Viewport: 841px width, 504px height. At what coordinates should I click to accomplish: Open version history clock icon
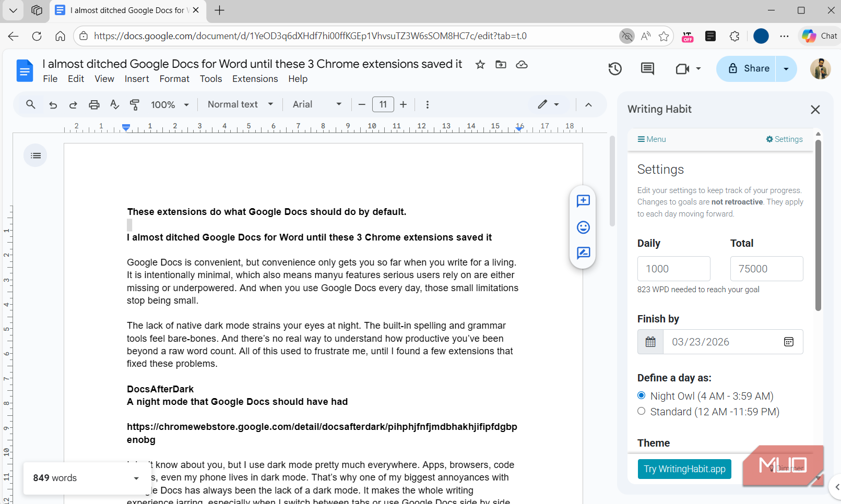pyautogui.click(x=615, y=69)
